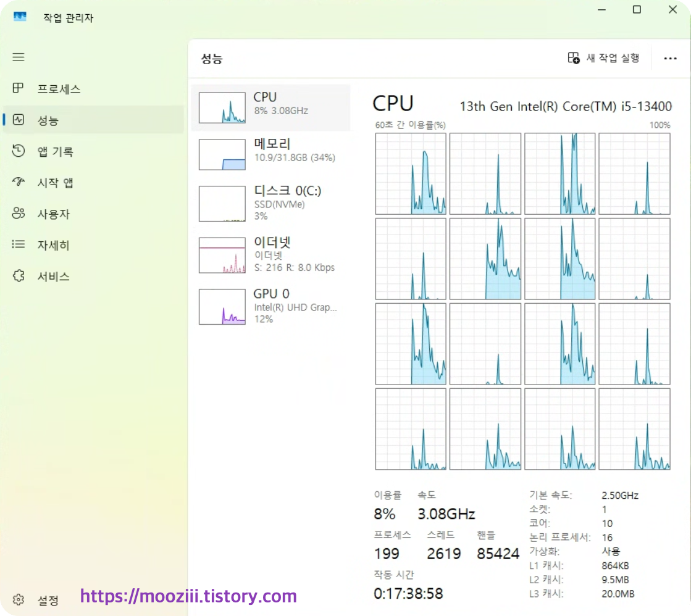
Task: Switch to 성능 tab label
Action: click(48, 120)
